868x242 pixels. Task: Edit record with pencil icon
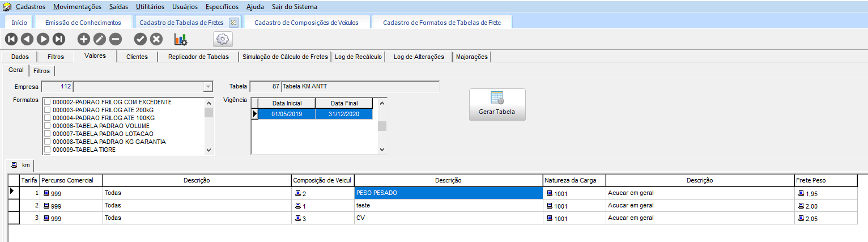click(x=99, y=39)
